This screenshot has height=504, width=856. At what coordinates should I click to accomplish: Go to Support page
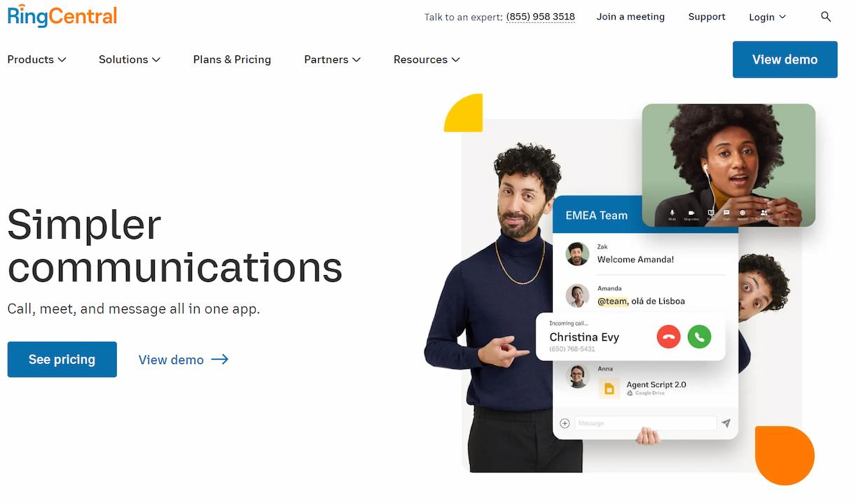[707, 17]
